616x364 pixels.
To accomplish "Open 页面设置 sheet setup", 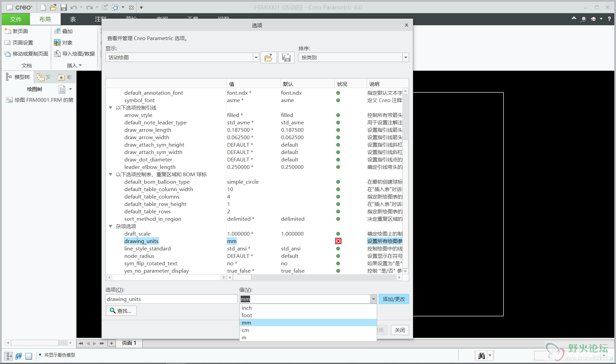I will pos(19,42).
